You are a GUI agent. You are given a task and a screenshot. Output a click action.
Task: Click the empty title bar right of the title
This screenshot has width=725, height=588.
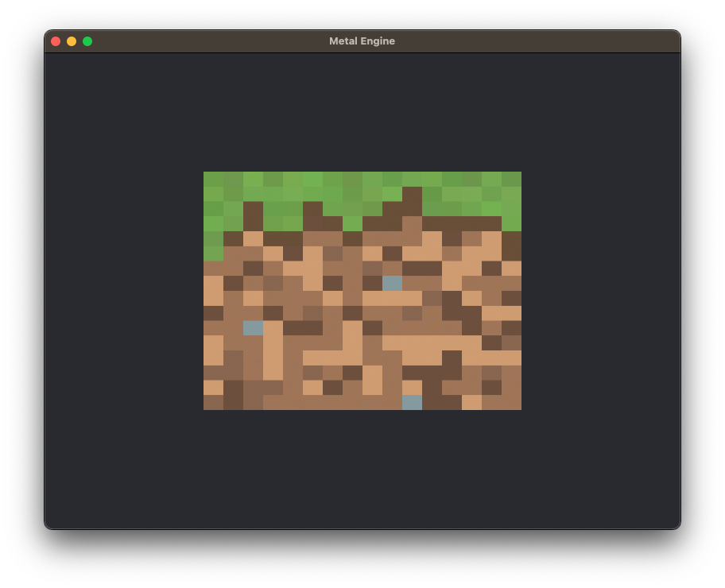pos(541,41)
